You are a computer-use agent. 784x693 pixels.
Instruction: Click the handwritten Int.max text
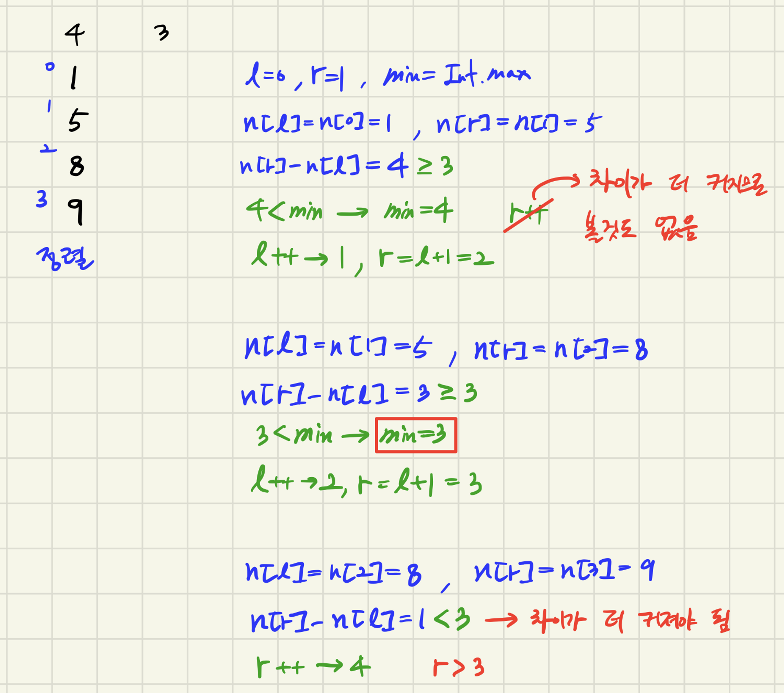[x=487, y=75]
